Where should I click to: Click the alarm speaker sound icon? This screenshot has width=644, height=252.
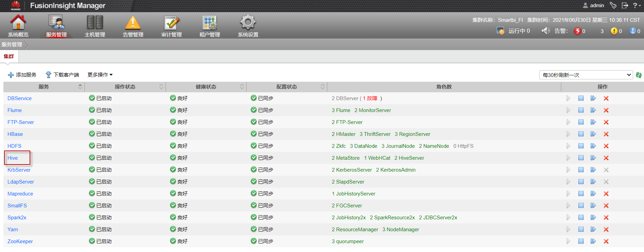coord(546,31)
